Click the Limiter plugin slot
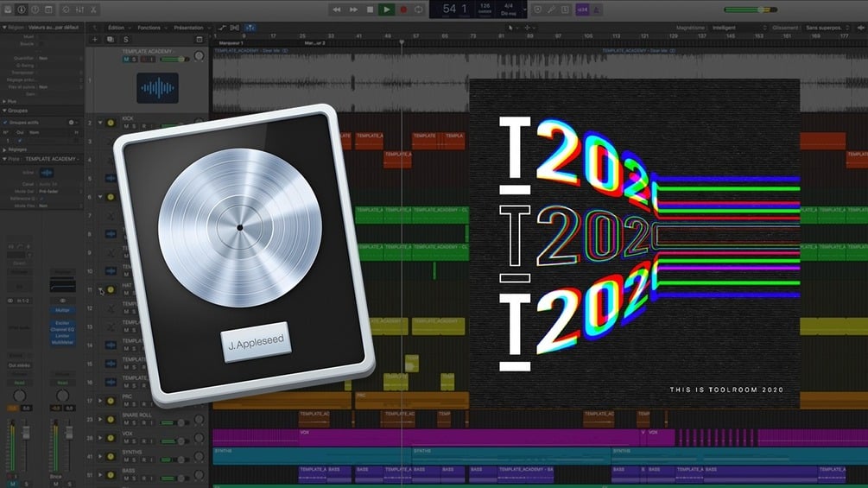 pos(62,336)
